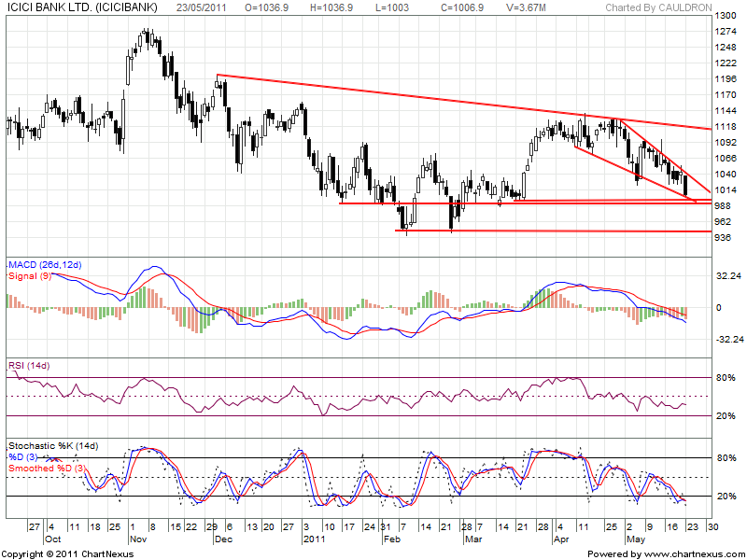
Task: Click the 1300 price axis label
Action: [x=724, y=17]
